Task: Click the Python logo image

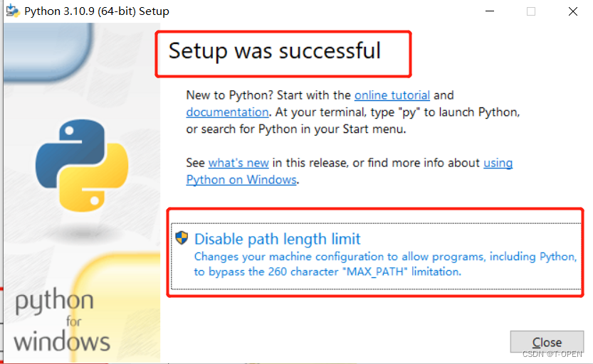Action: point(82,166)
